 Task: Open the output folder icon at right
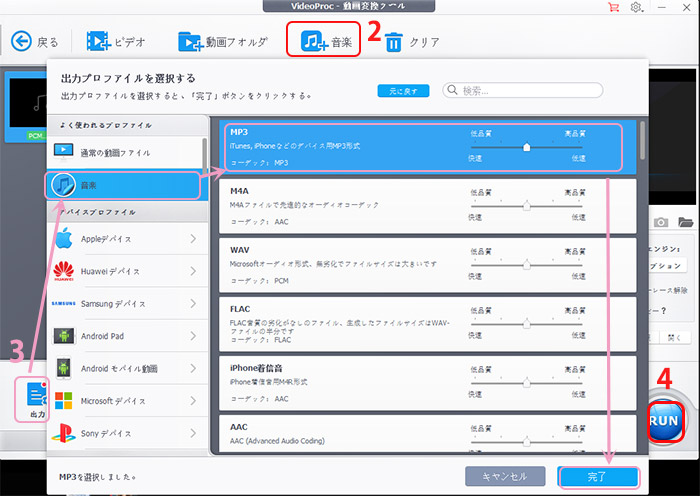point(685,221)
